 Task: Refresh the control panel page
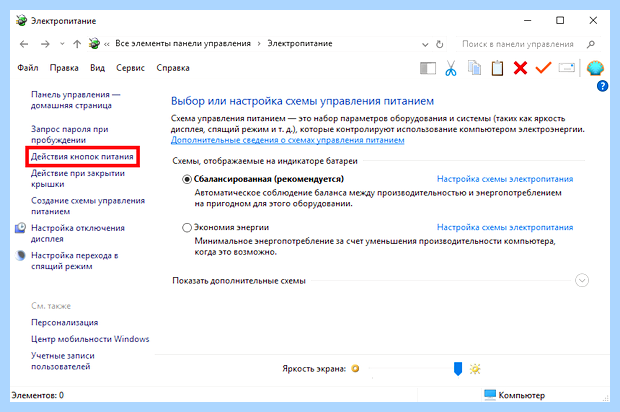[439, 44]
